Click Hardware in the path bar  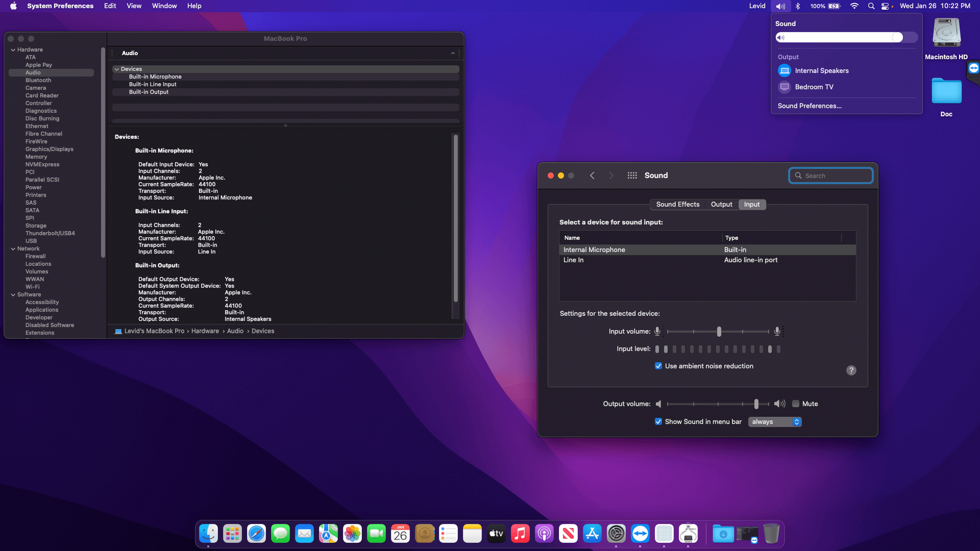[205, 331]
